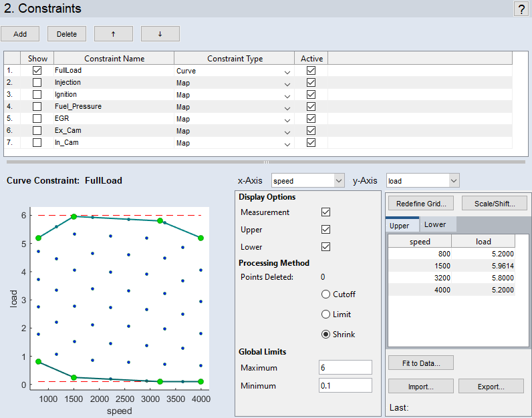
Task: Open the Scale/Shift dialog
Action: [x=494, y=204]
